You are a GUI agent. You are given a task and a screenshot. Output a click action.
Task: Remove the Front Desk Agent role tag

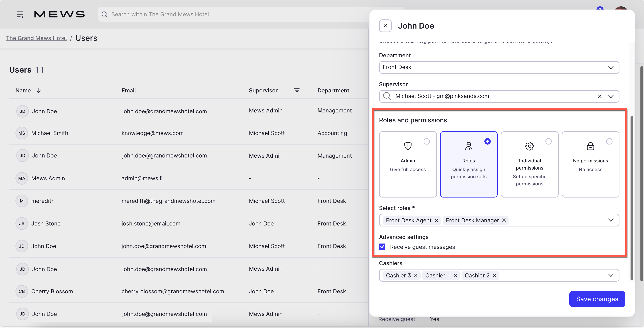pos(436,220)
